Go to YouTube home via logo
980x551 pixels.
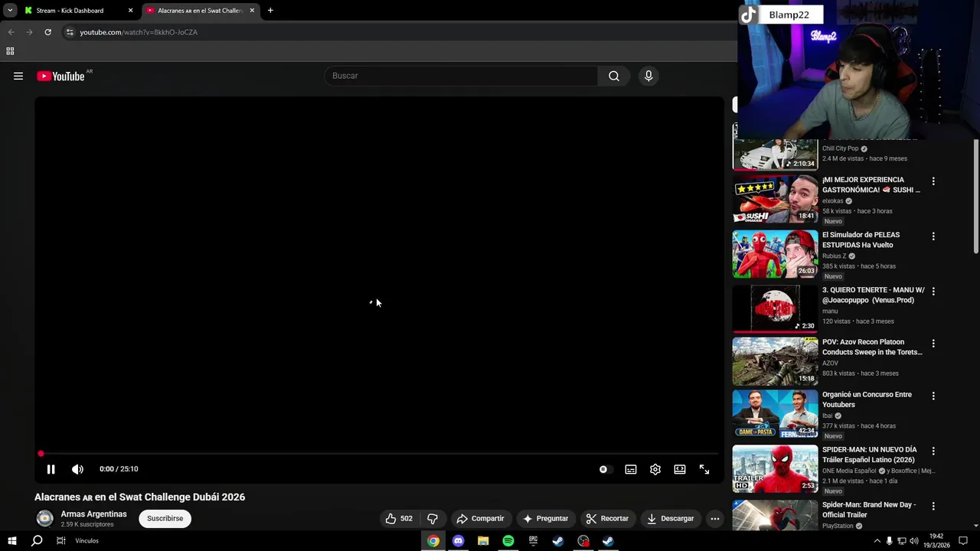(x=60, y=76)
